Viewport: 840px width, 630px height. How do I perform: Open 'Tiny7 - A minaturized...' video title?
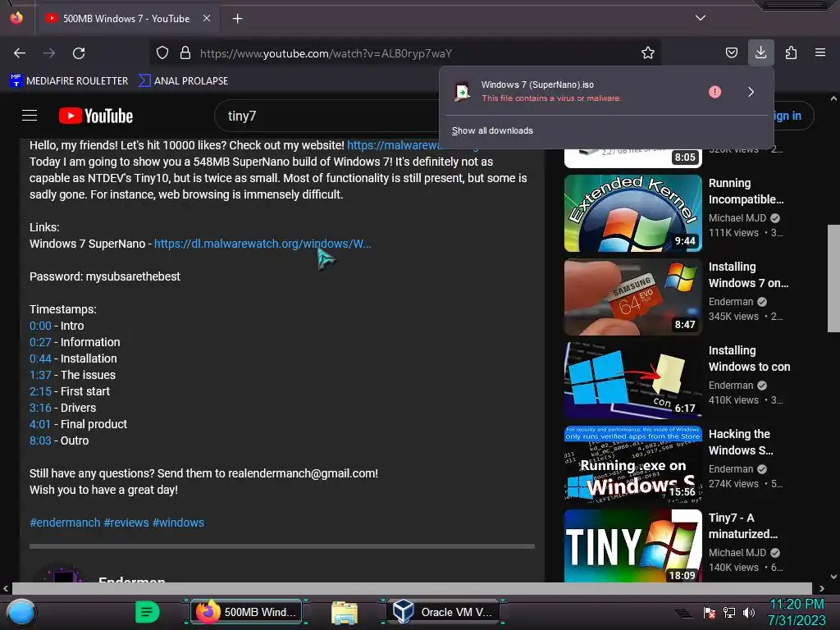click(x=743, y=526)
